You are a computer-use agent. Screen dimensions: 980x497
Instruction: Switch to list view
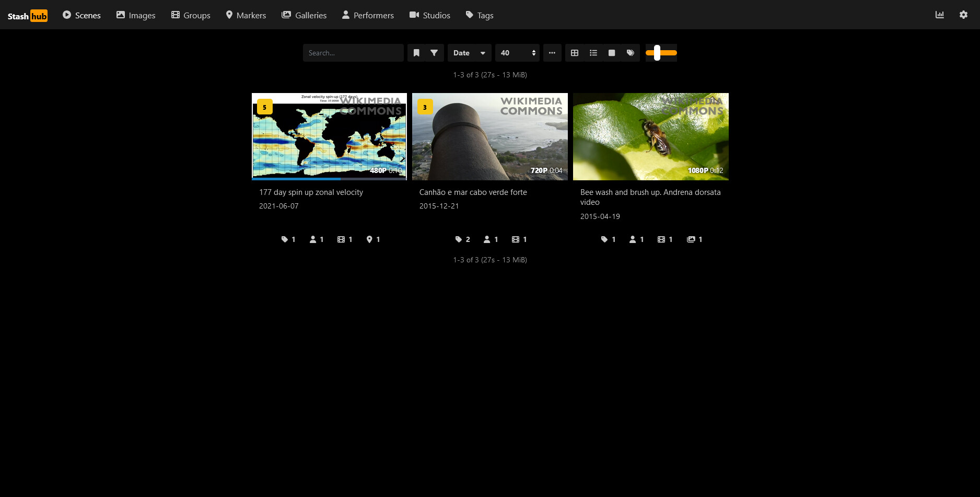(x=593, y=53)
